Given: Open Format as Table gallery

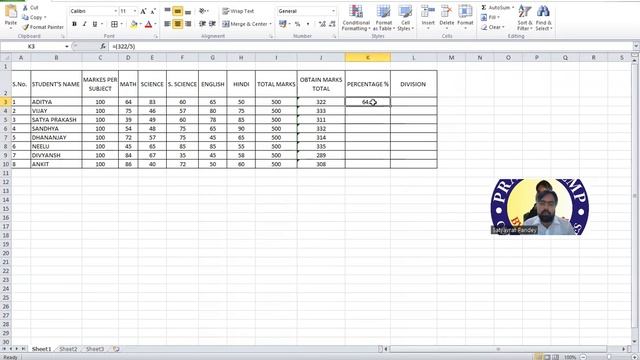Looking at the screenshot, I should coord(383,18).
